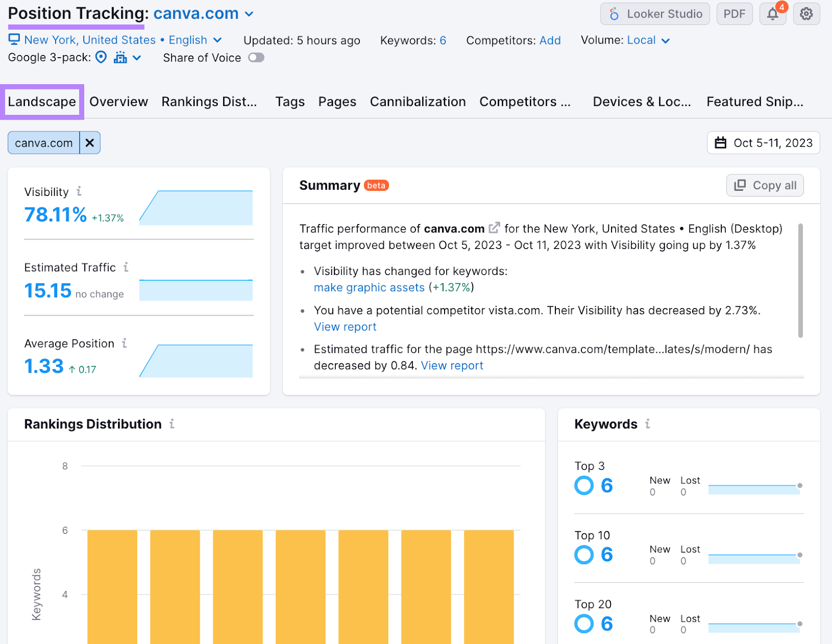Select the Landscape tab

click(x=42, y=101)
